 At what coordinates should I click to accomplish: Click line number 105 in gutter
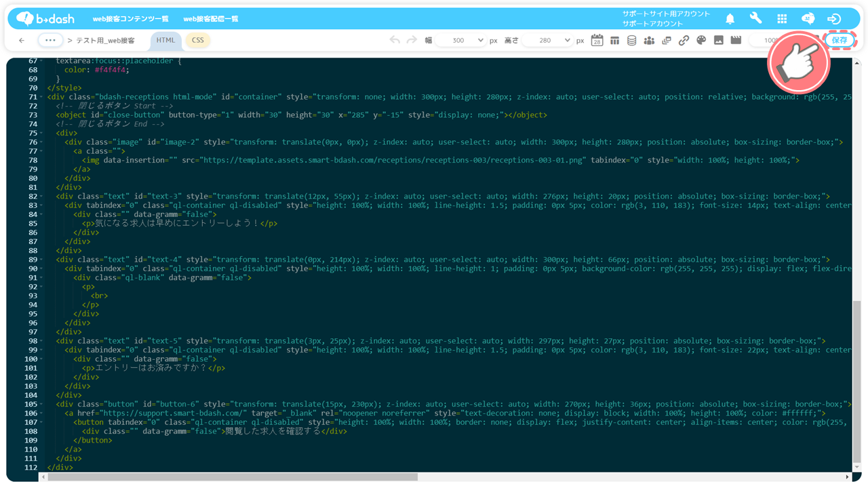pyautogui.click(x=31, y=404)
